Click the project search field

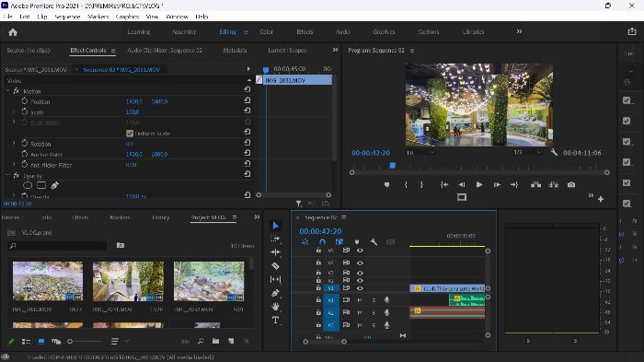pyautogui.click(x=57, y=246)
